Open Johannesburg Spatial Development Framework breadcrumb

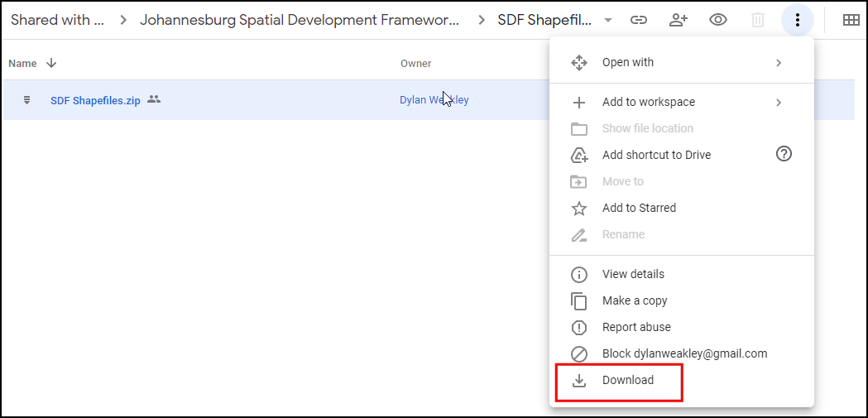click(x=299, y=21)
